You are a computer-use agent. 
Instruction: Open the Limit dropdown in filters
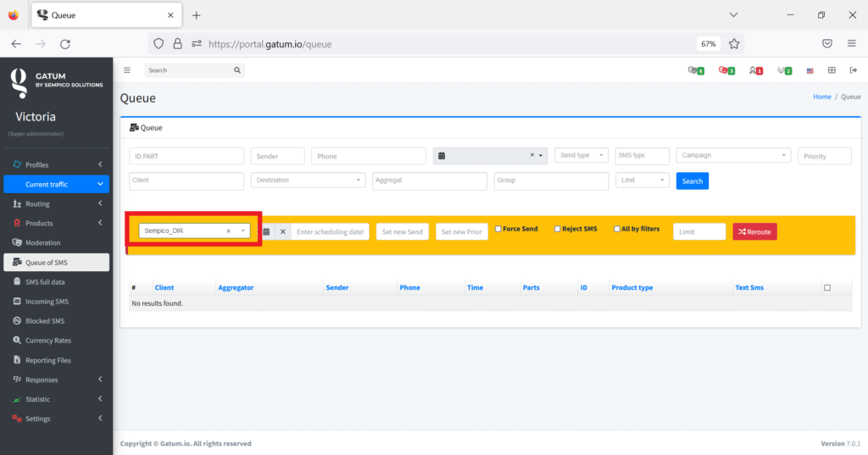[643, 180]
